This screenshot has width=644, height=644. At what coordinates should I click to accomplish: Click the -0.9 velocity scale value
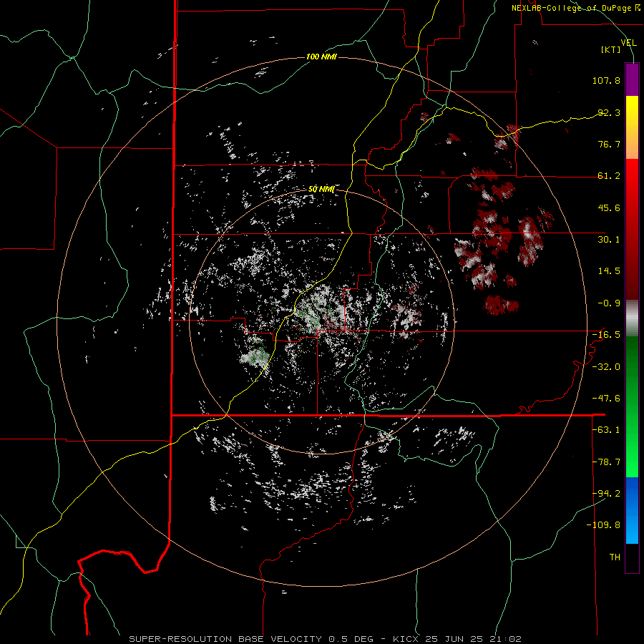pos(609,303)
